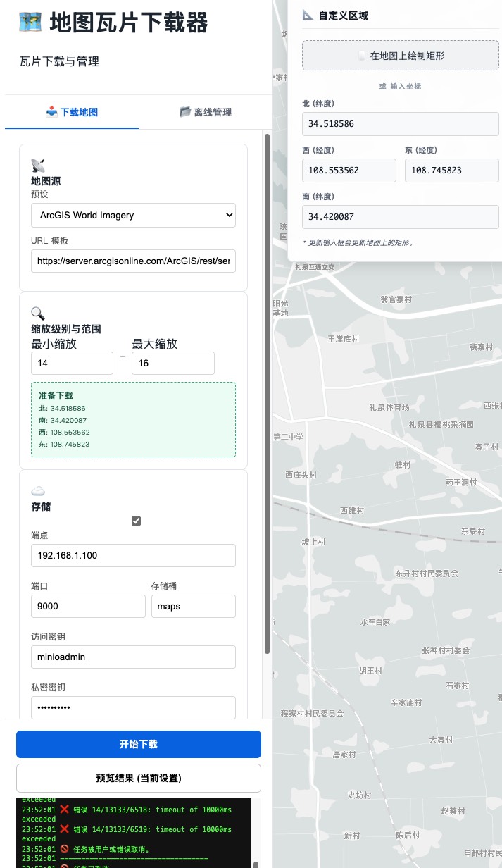The height and width of the screenshot is (868, 502).
Task: Click the 私密密钥 password field
Action: click(133, 707)
